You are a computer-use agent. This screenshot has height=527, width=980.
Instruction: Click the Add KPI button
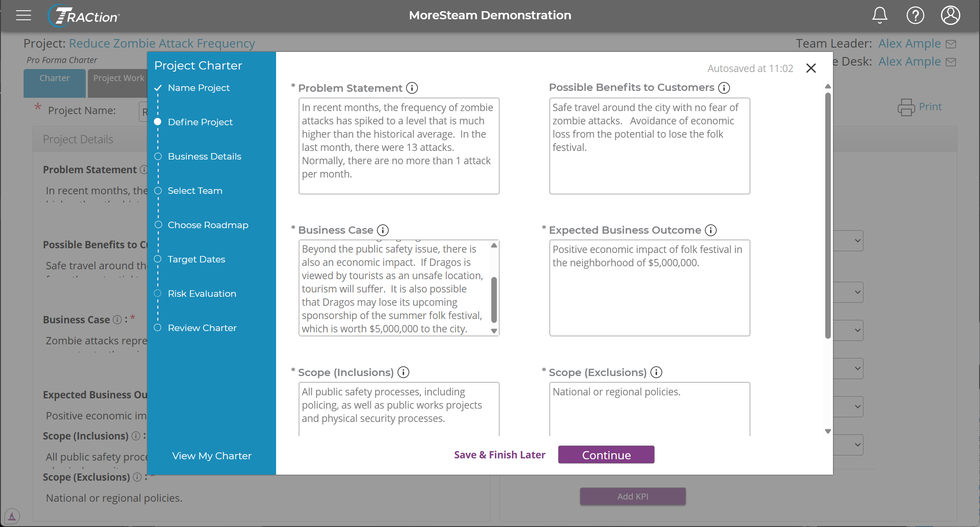click(633, 497)
